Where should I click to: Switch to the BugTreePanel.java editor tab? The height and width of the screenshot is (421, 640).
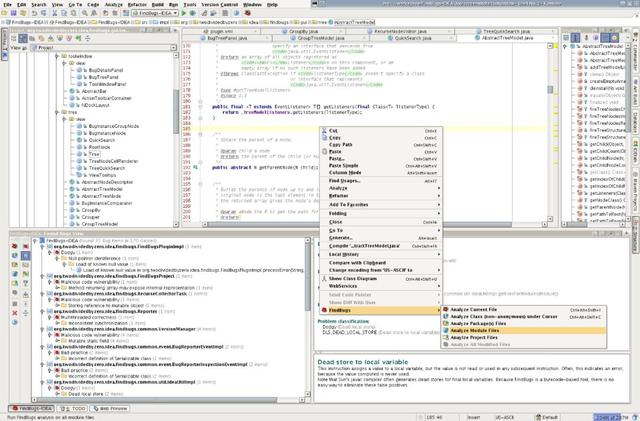[227, 38]
